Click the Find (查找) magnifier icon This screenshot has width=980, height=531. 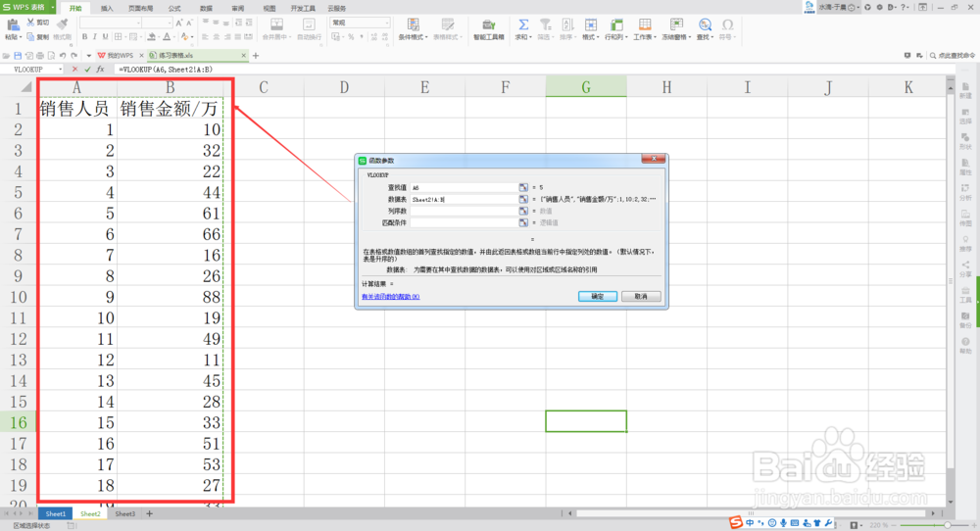[x=705, y=24]
